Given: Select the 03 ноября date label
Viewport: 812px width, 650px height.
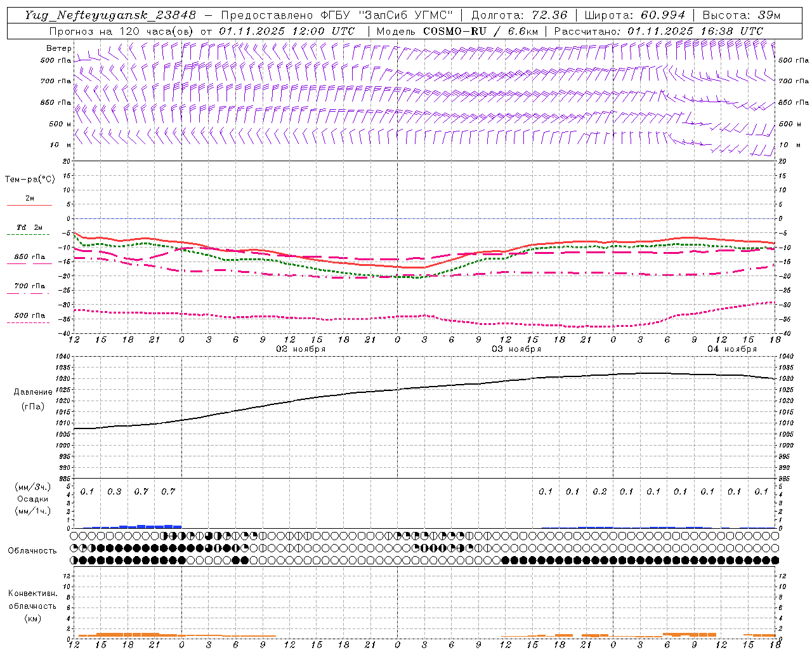Looking at the screenshot, I should (516, 349).
